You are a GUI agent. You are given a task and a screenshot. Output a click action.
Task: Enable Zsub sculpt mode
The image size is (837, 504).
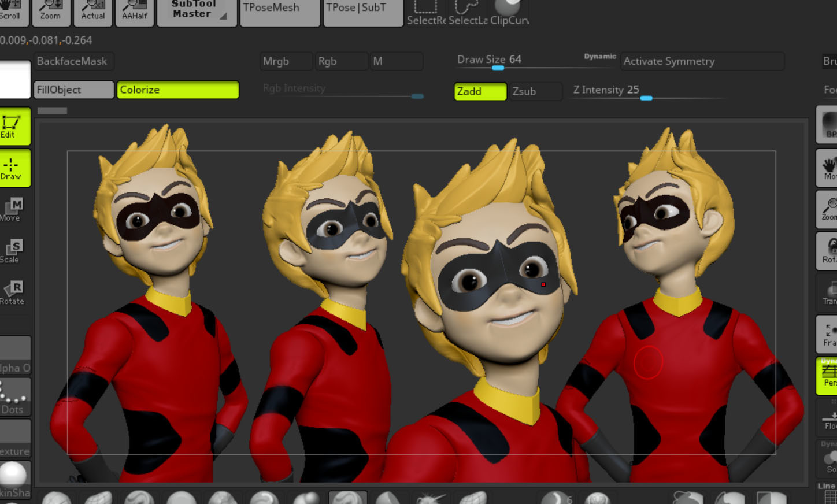[535, 91]
